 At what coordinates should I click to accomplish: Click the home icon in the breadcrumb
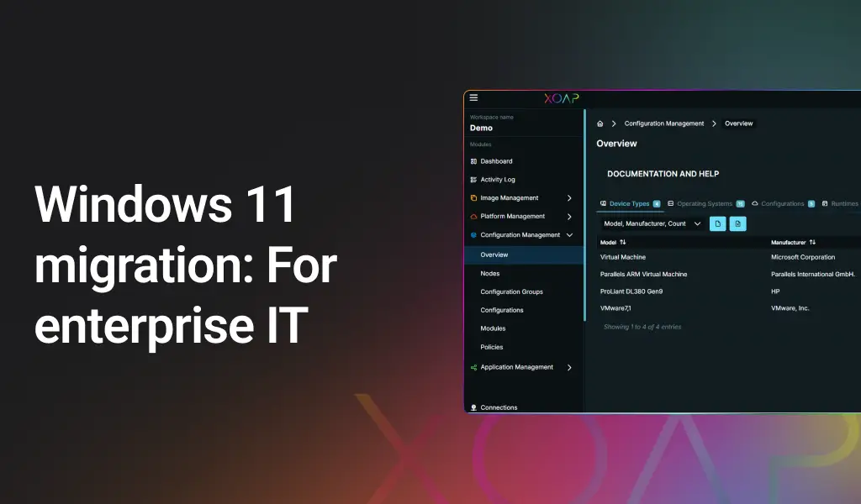(x=599, y=123)
